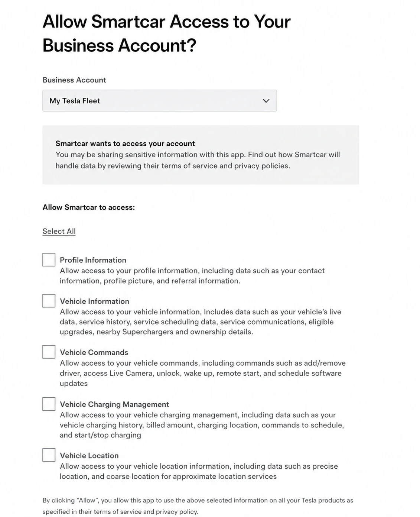Click the 'Smartcar wants to access your account' notice
This screenshot has height=517, width=420.
click(x=201, y=155)
